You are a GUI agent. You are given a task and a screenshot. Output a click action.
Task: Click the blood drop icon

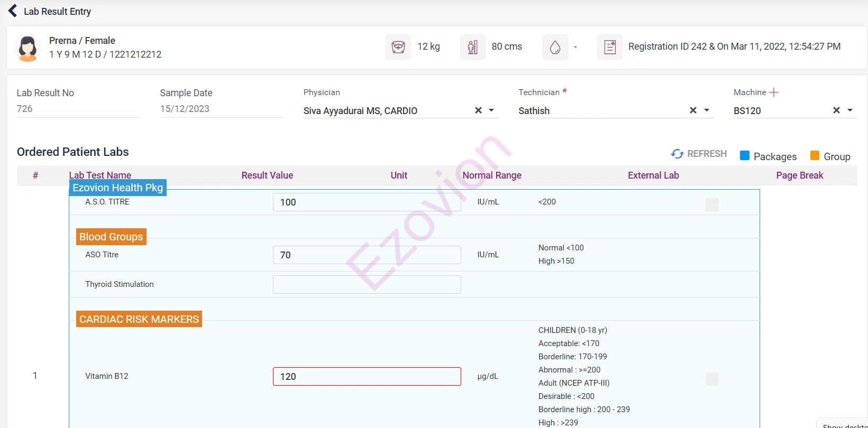point(555,47)
